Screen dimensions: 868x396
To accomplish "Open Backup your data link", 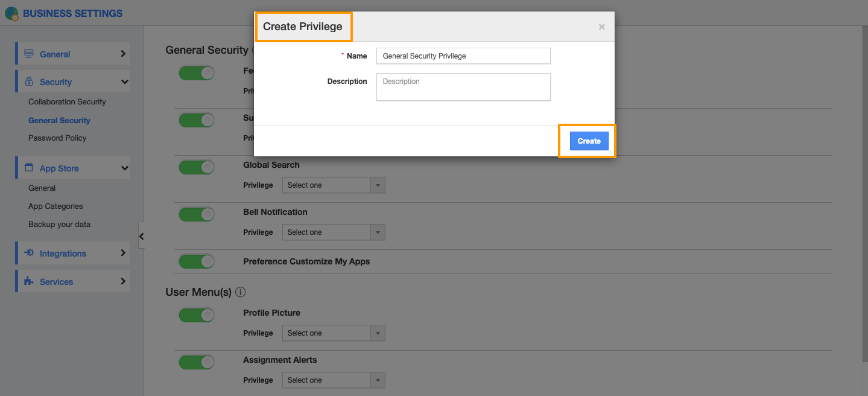I will 59,224.
